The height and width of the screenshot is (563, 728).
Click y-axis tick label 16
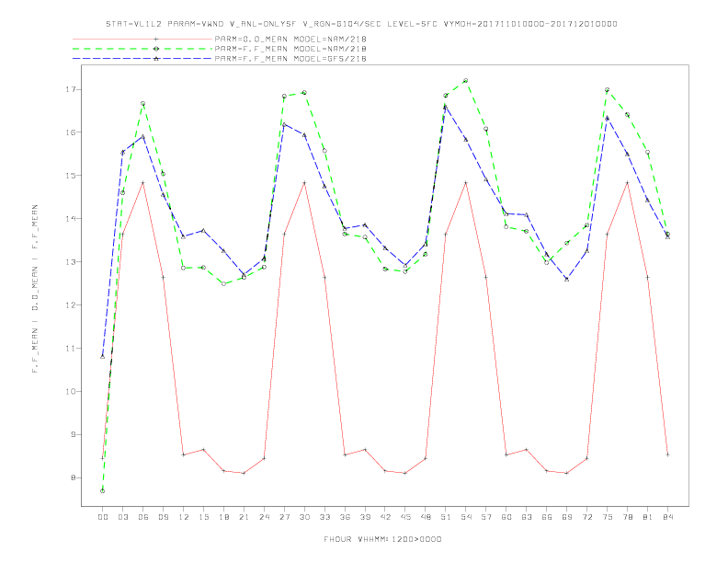(x=71, y=132)
